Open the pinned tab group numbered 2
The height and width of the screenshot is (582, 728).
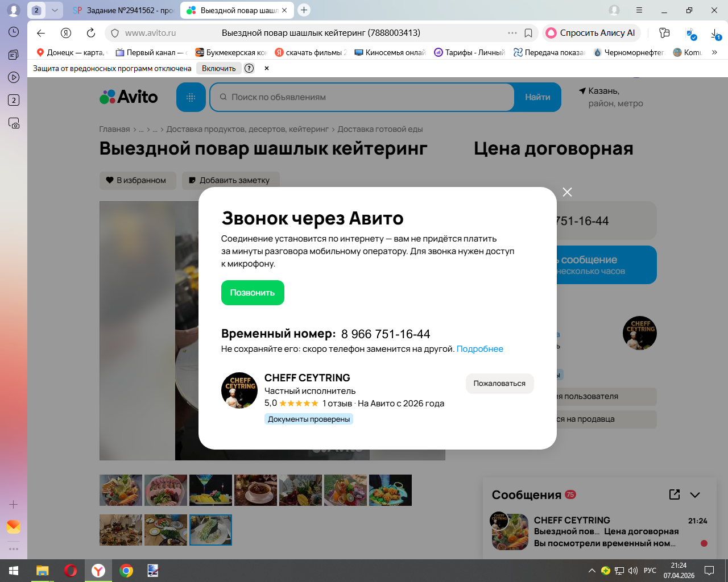(36, 10)
